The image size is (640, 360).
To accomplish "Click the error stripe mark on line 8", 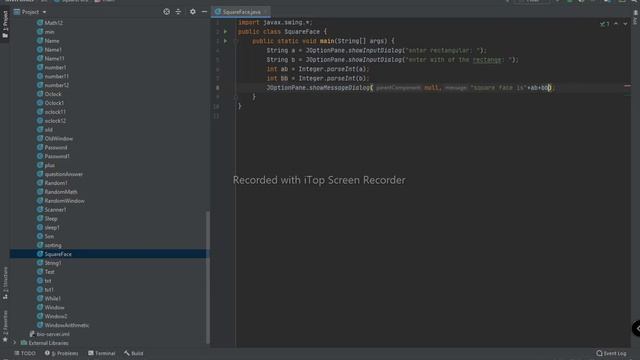I will (627, 86).
